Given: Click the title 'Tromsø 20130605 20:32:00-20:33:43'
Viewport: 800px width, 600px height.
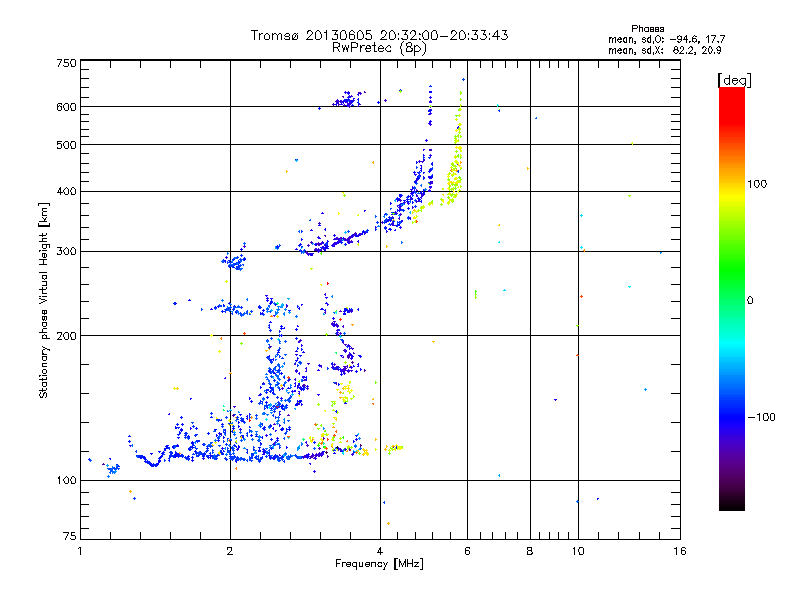Looking at the screenshot, I should 379,35.
